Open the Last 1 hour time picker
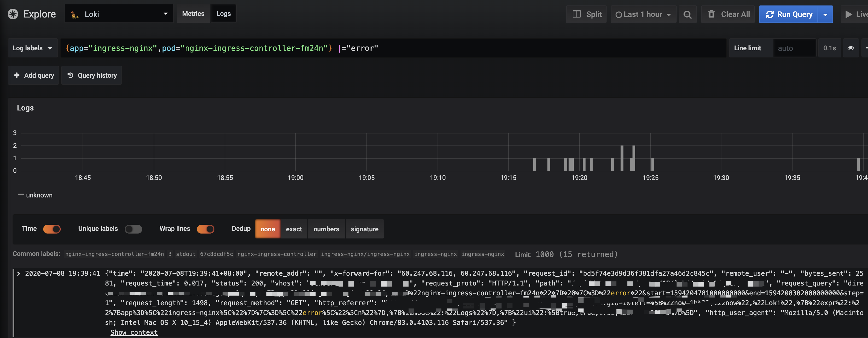 (x=643, y=14)
